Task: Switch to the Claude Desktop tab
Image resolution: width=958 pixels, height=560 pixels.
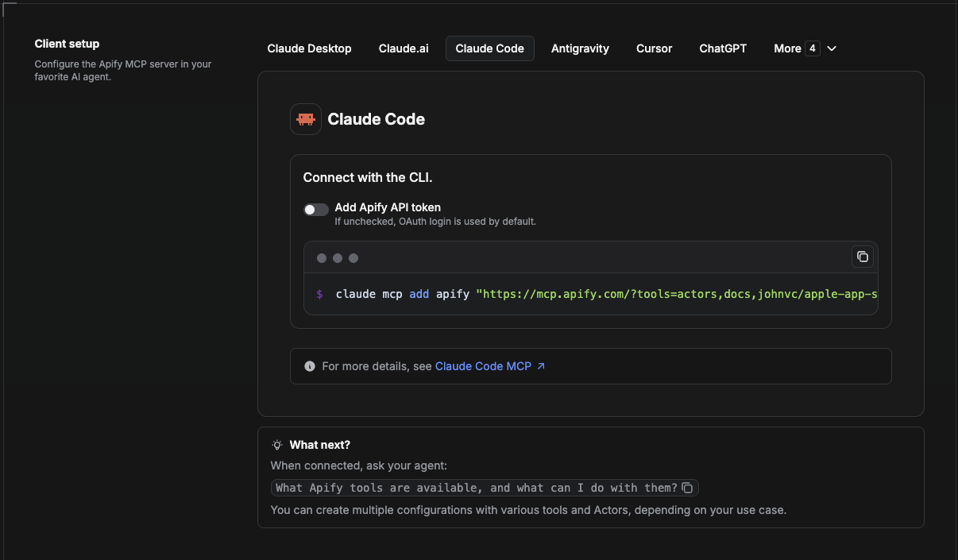Action: pos(309,48)
